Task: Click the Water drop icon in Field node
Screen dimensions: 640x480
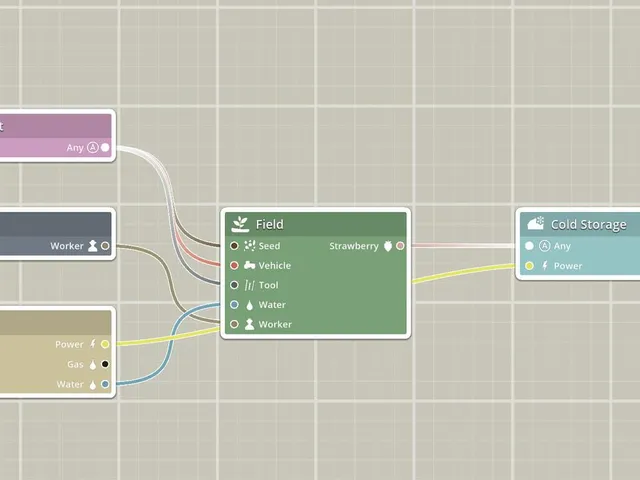Action: [249, 305]
